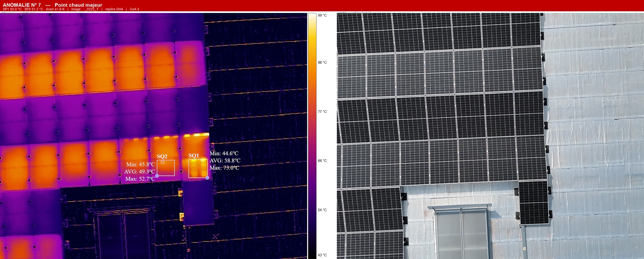644x259 pixels.
Task: Click the "43 °C" scale label
Action: [322, 255]
